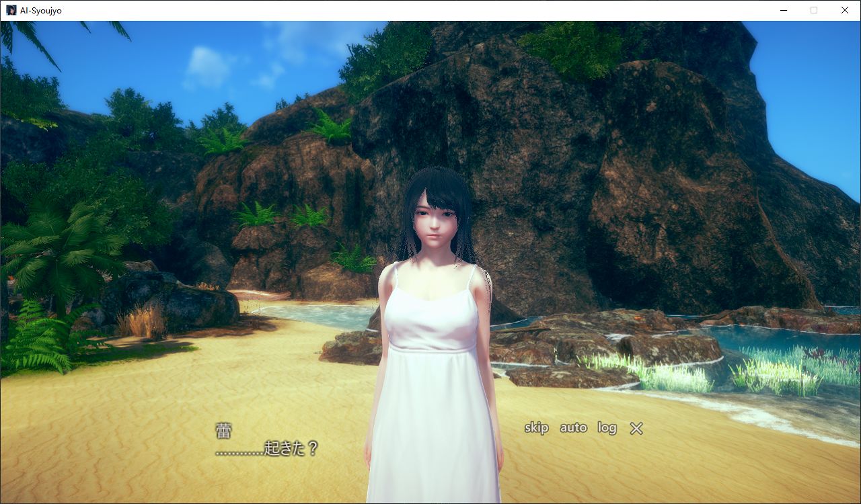Close the AI-Syoujyo window
The width and height of the screenshot is (861, 504).
click(x=845, y=10)
